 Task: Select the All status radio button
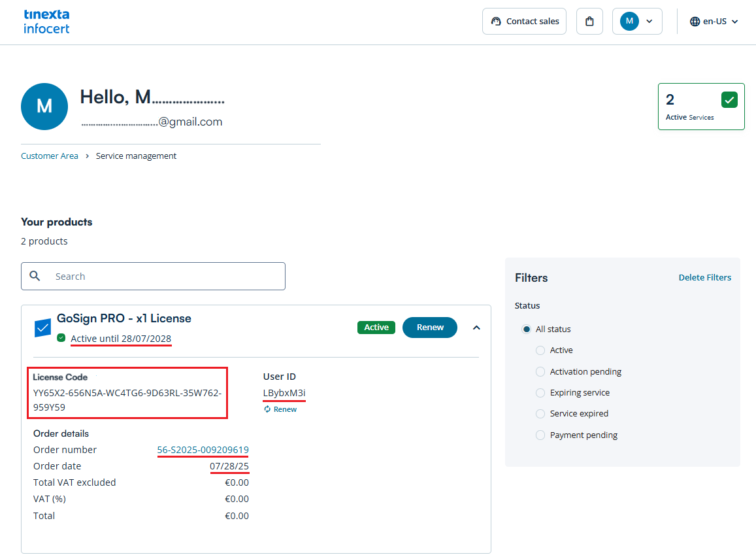(x=526, y=329)
